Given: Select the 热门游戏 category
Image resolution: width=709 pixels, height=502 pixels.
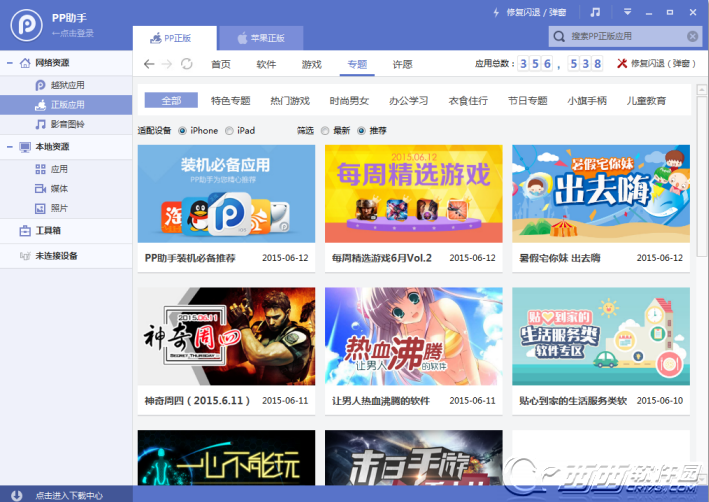Looking at the screenshot, I should pos(290,100).
